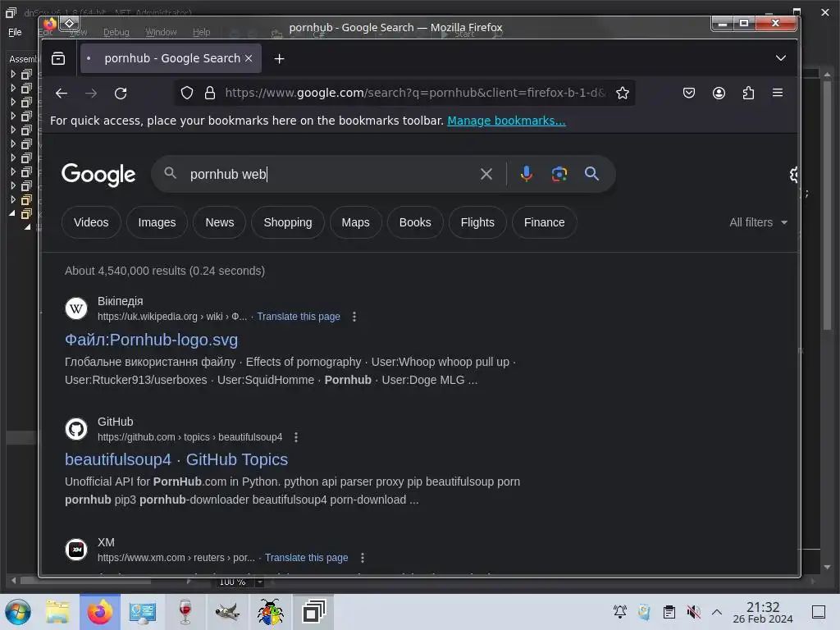Open the beautifulsoup4 GitHub Topics result
The image size is (840, 630).
[176, 459]
